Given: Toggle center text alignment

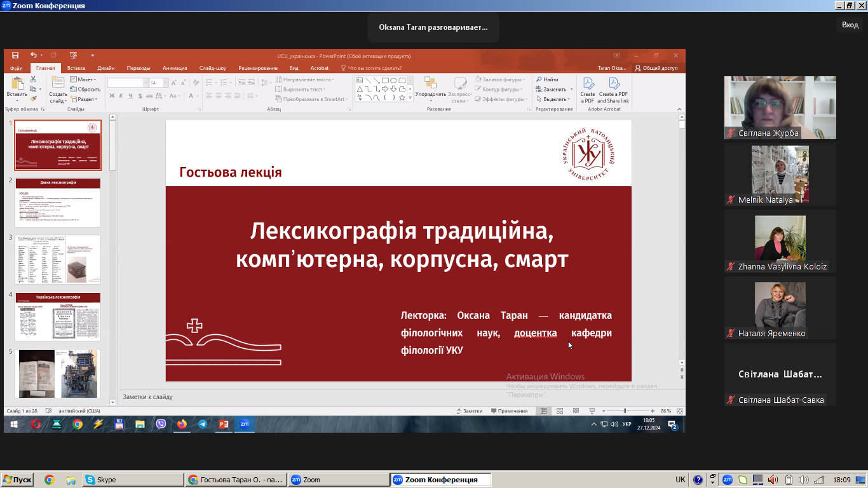Looking at the screenshot, I should click(219, 96).
